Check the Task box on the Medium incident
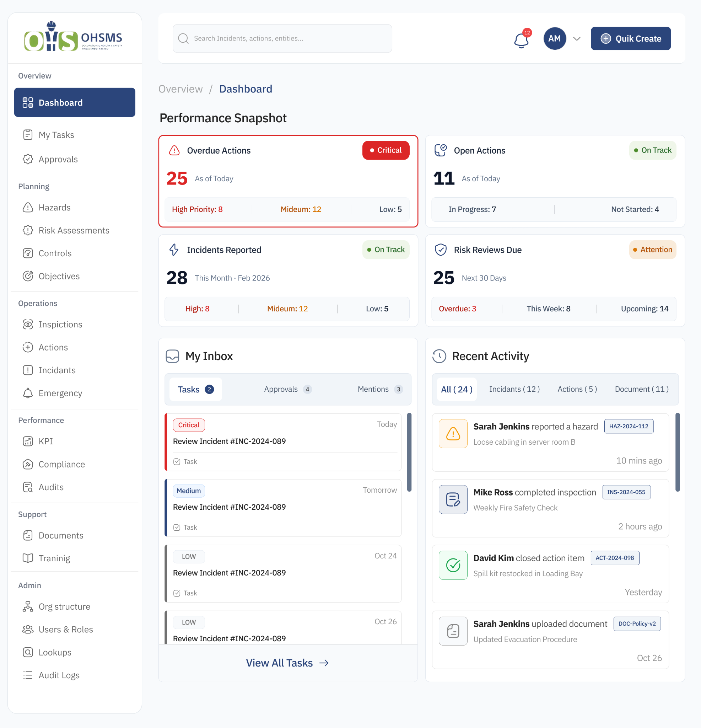The width and height of the screenshot is (701, 728). tap(177, 527)
